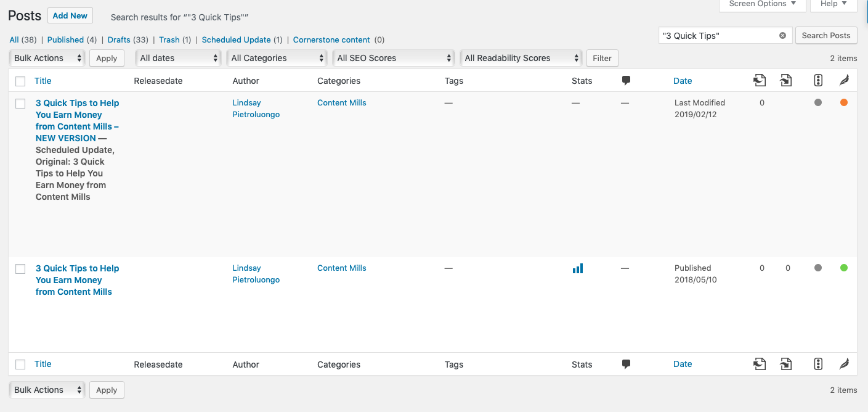Open the All SEO Scores dropdown
This screenshot has height=412, width=868.
pos(394,58)
